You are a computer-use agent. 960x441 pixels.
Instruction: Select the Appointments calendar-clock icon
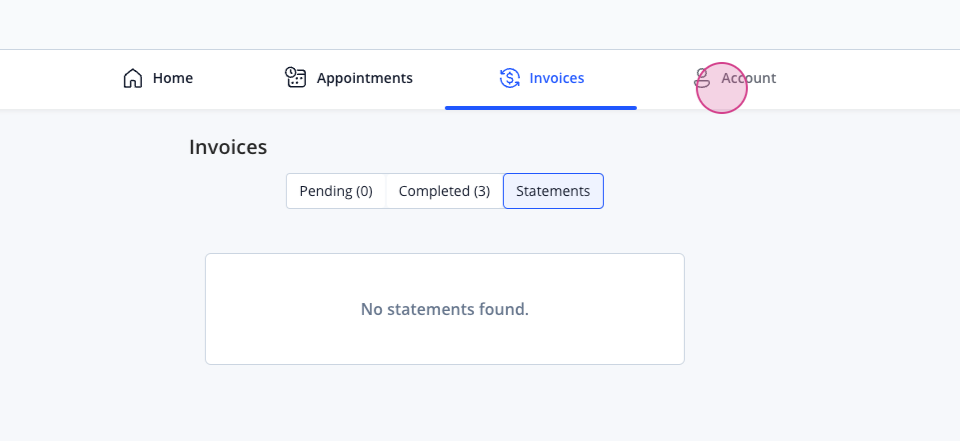click(x=296, y=78)
